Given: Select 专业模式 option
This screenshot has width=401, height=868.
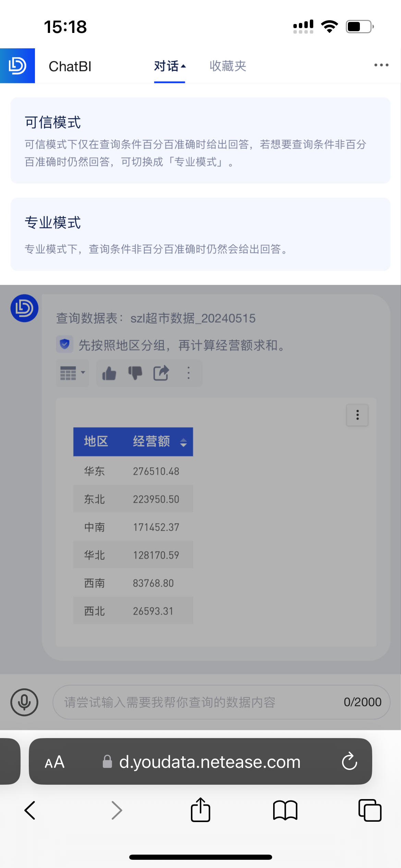Looking at the screenshot, I should [200, 234].
